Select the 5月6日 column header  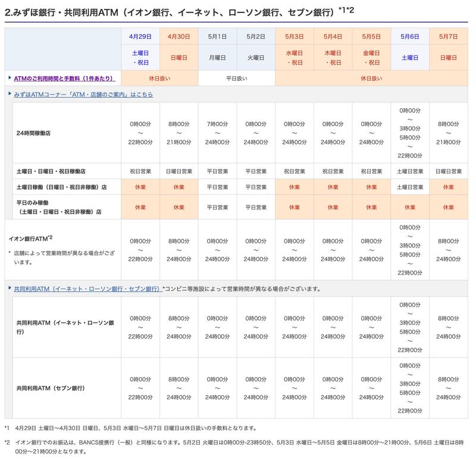[410, 36]
